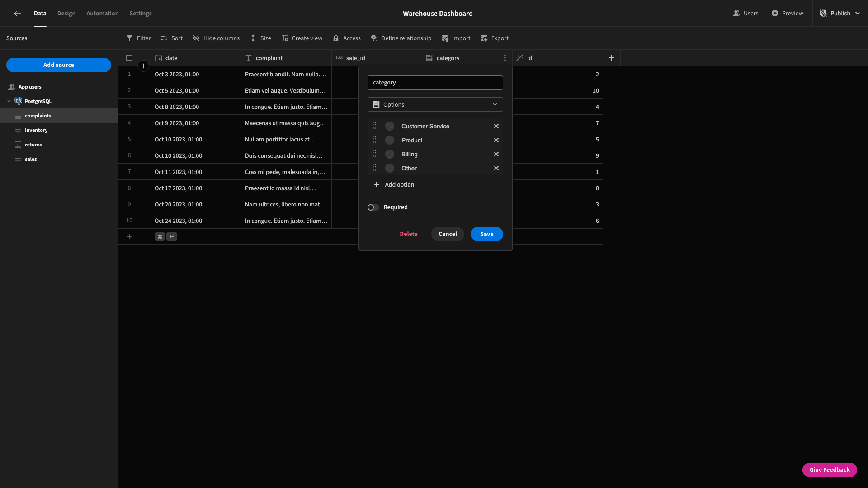Click Create view

click(x=302, y=38)
